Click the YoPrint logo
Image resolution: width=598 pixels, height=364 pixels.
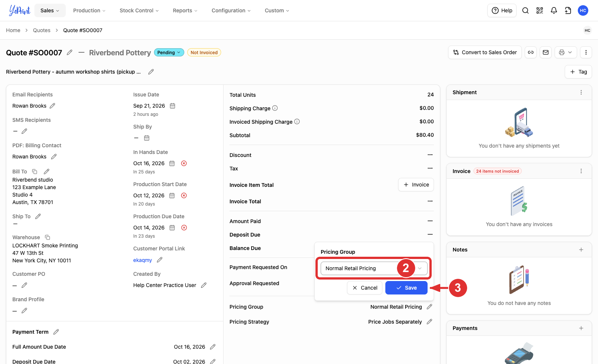tap(19, 10)
